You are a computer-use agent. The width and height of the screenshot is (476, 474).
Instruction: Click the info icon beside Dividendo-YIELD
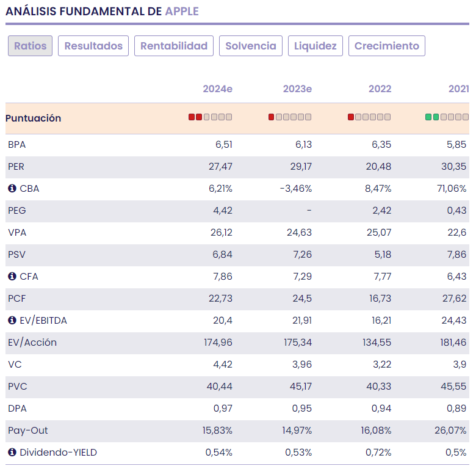pyautogui.click(x=12, y=453)
